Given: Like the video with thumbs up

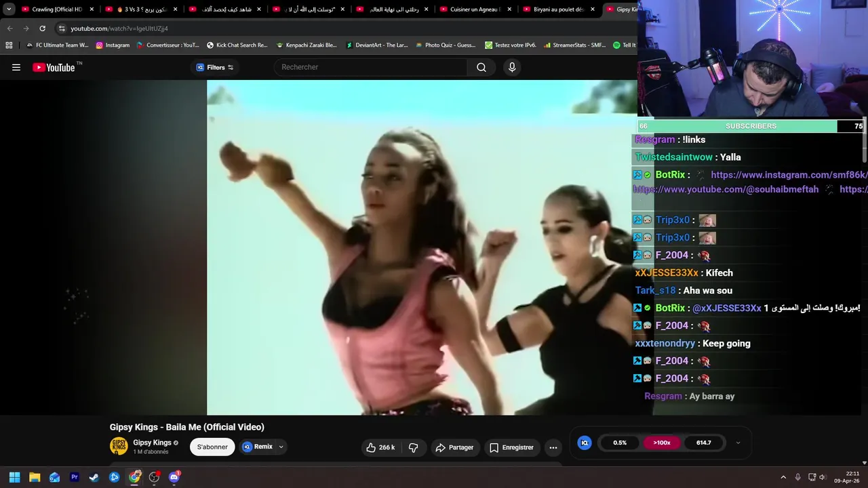Looking at the screenshot, I should click(x=380, y=447).
